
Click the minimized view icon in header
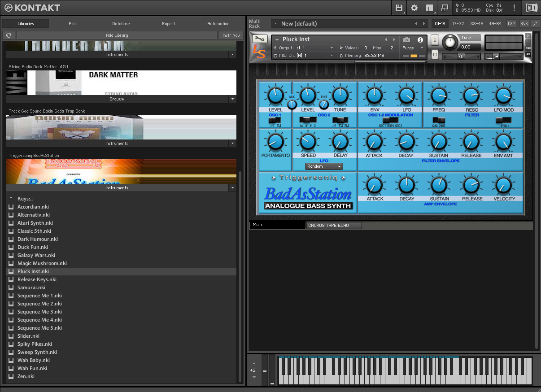coord(445,8)
